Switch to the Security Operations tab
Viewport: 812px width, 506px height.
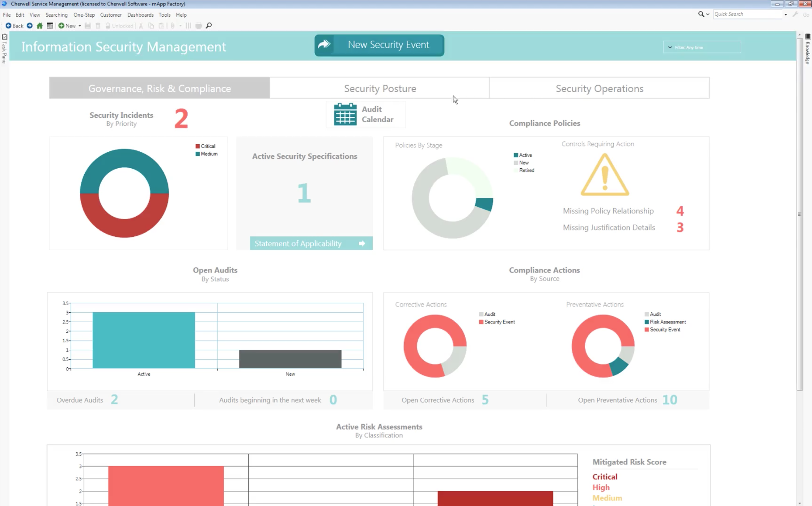pyautogui.click(x=599, y=88)
